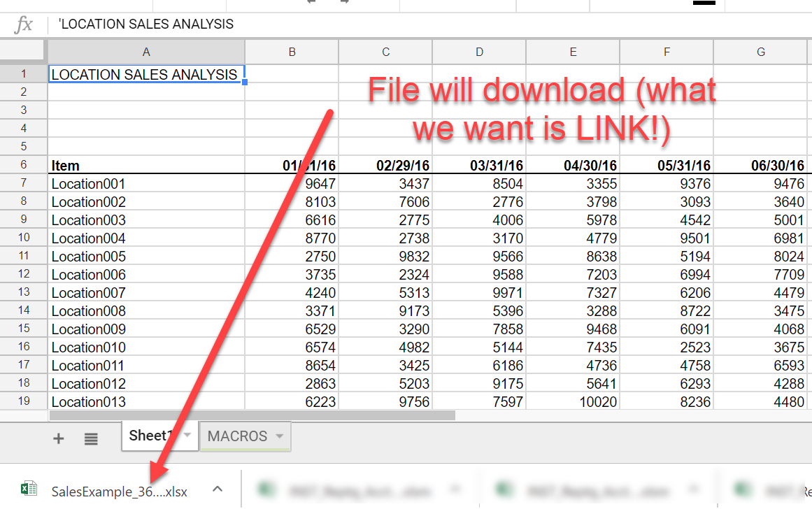Select row header 6

tap(23, 165)
